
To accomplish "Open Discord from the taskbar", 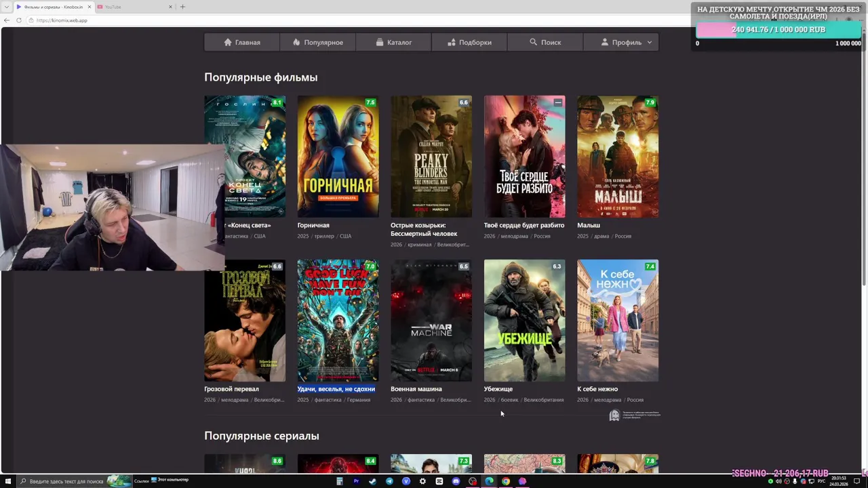I will (x=456, y=481).
